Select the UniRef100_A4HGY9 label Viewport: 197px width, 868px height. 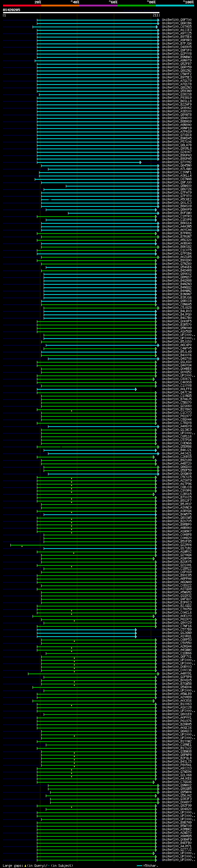[177, 426]
